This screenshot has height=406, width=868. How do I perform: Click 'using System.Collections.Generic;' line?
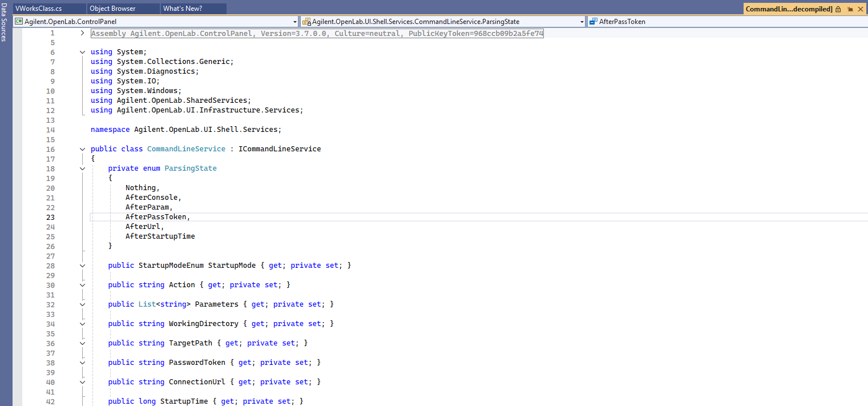point(163,62)
